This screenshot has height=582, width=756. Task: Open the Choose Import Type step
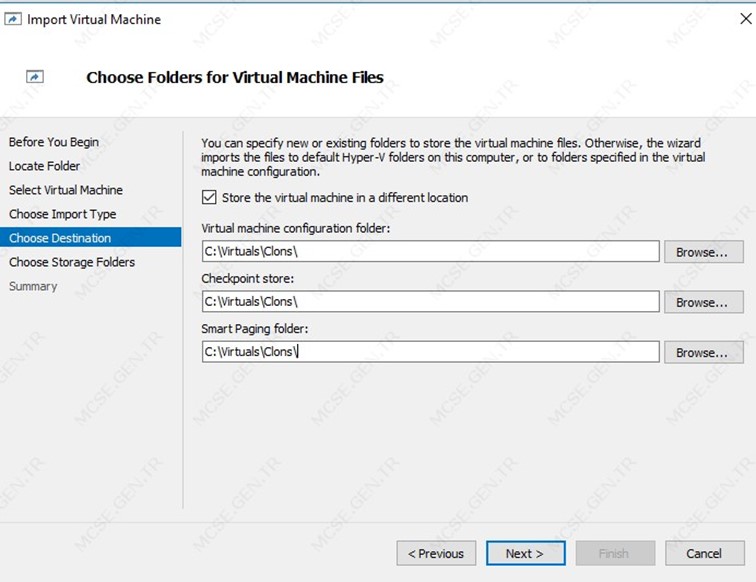point(63,214)
